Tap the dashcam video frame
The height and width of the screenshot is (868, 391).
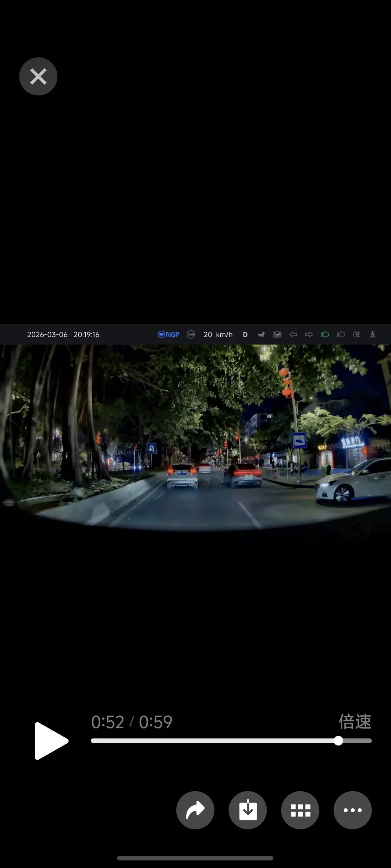tap(195, 438)
